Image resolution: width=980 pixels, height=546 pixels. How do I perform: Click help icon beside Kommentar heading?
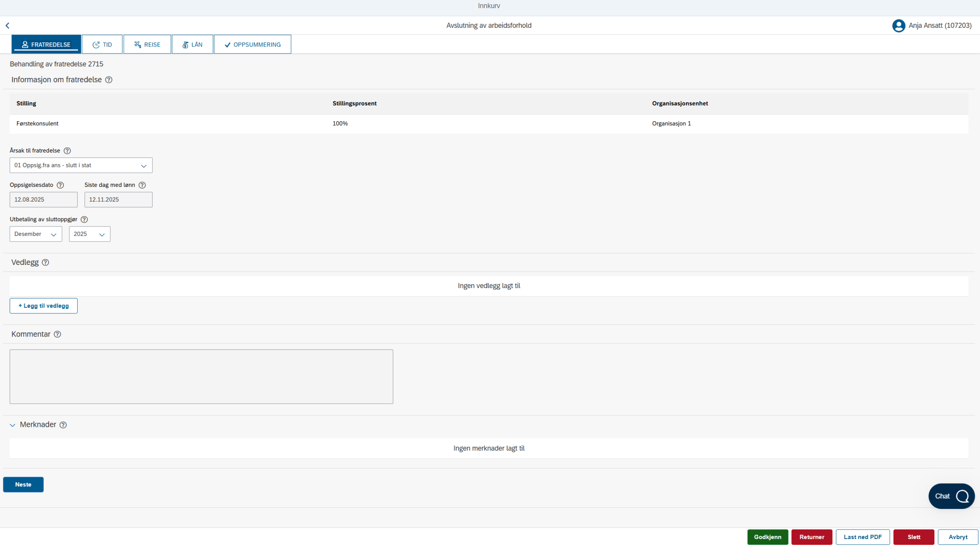coord(58,334)
